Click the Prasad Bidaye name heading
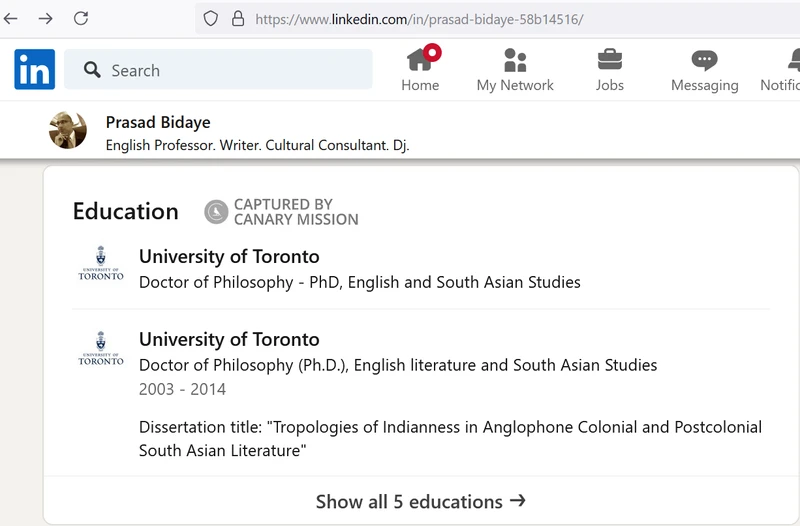This screenshot has width=800, height=526. click(158, 122)
